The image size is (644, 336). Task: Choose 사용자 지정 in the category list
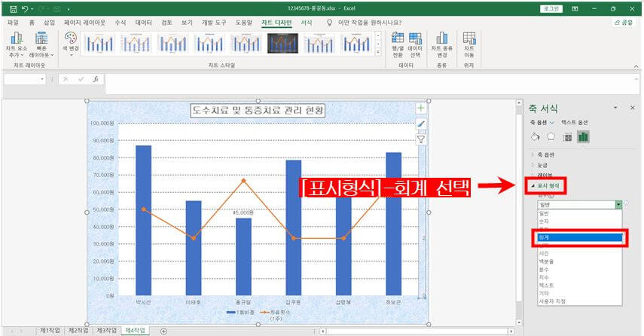580,301
